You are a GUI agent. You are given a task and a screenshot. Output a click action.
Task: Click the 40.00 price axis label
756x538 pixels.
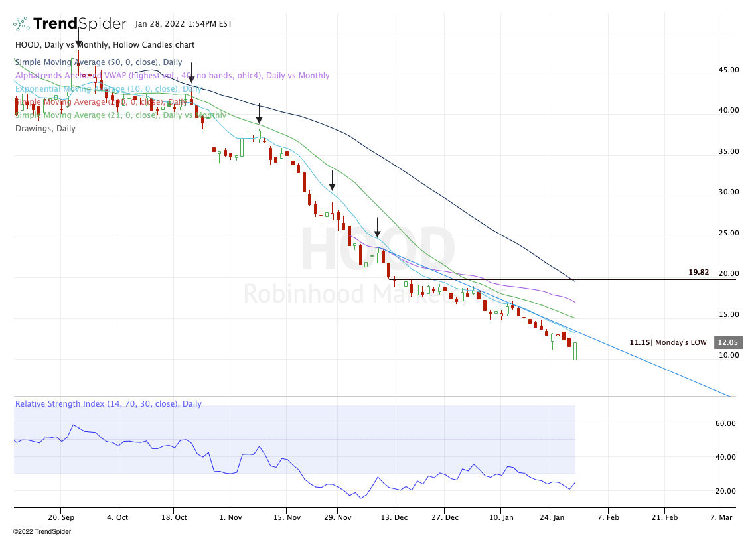click(x=729, y=110)
